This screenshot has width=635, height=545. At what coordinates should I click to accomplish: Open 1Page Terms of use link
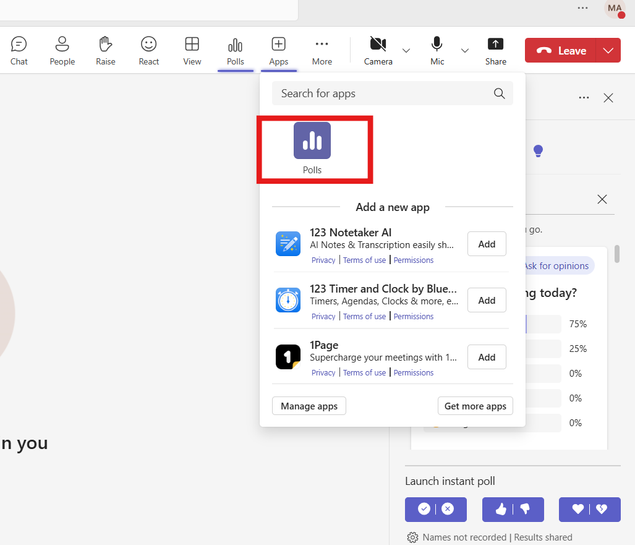tap(364, 373)
